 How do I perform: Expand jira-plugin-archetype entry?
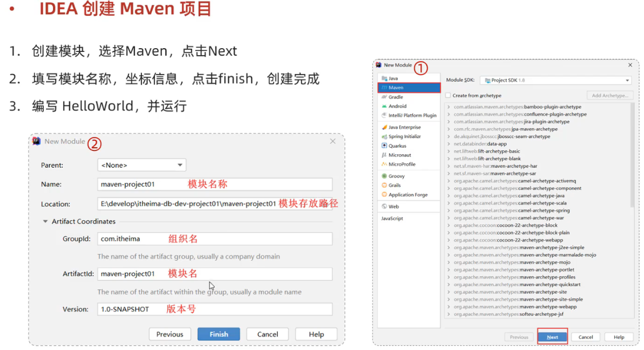[448, 122]
